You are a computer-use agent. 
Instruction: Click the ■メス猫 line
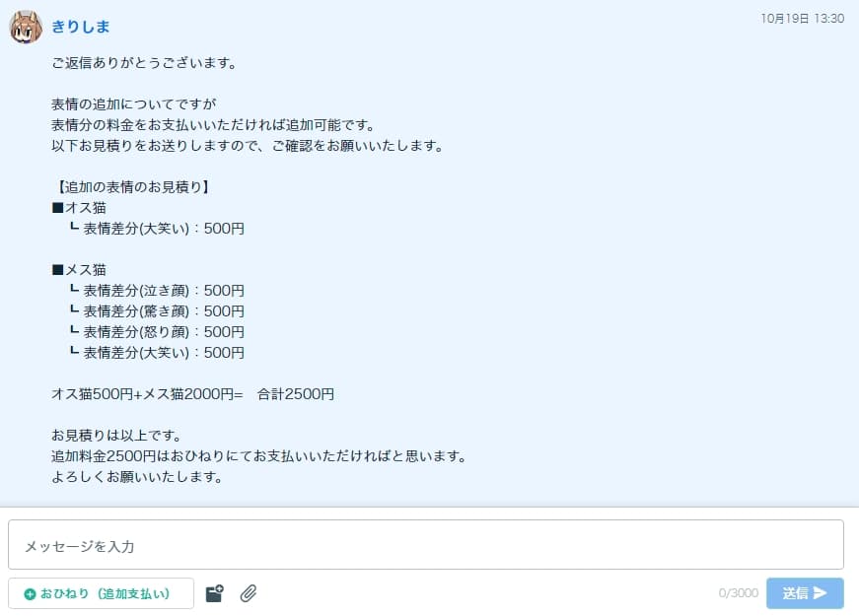point(79,269)
